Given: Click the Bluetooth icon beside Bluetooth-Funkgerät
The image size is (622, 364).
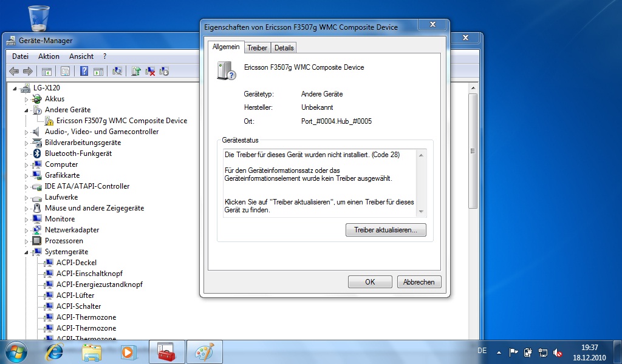Looking at the screenshot, I should 37,153.
